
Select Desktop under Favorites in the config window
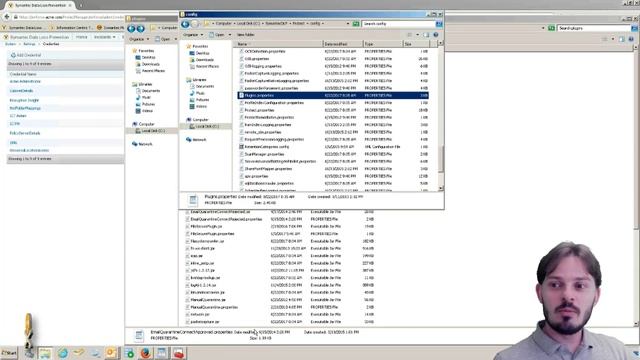(202, 53)
